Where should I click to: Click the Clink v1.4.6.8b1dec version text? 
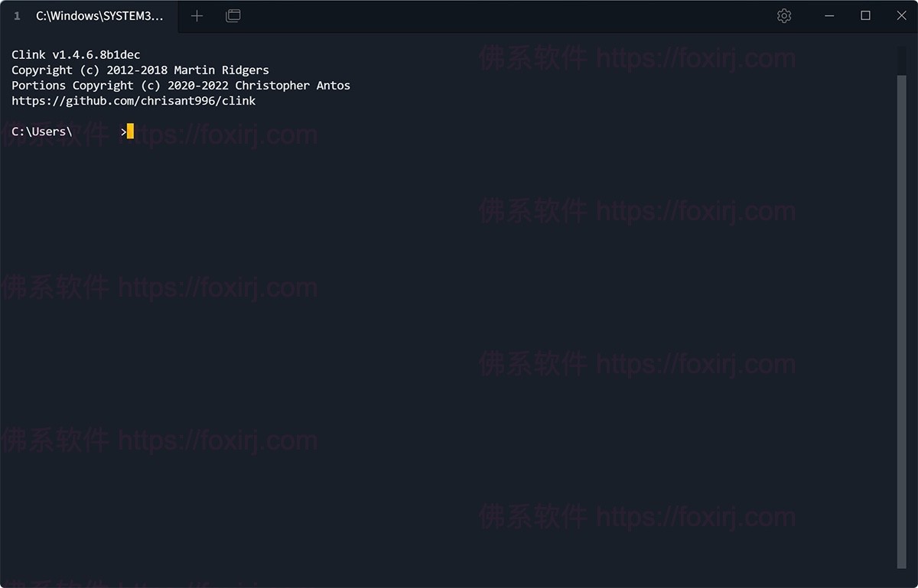click(x=76, y=55)
